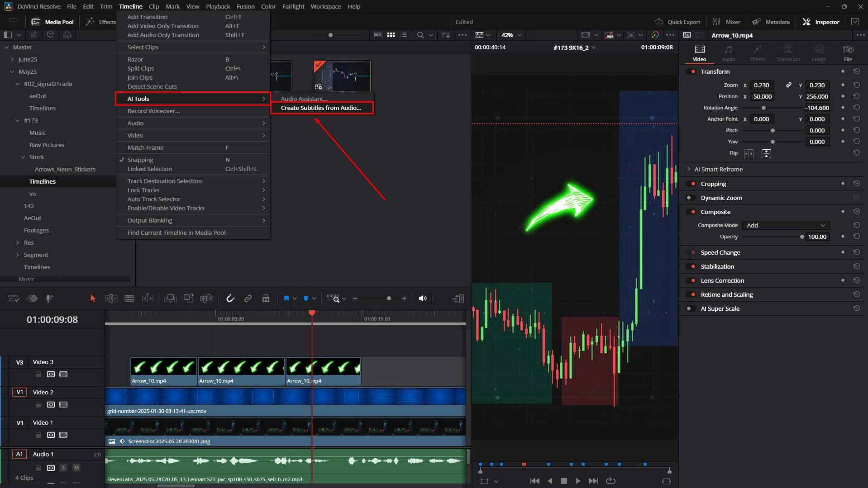The image size is (868, 488).
Task: Toggle the Inspector panel button
Action: [x=820, y=22]
